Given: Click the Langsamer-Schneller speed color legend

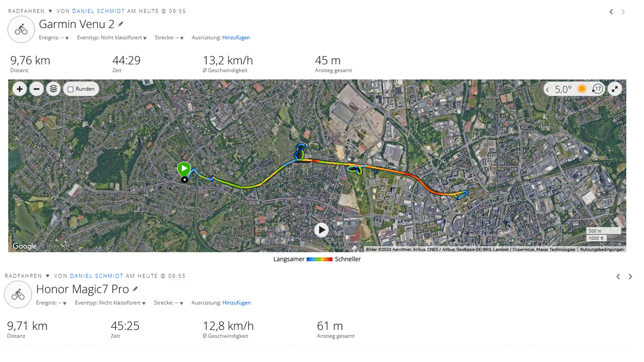Looking at the screenshot, I should point(319,259).
